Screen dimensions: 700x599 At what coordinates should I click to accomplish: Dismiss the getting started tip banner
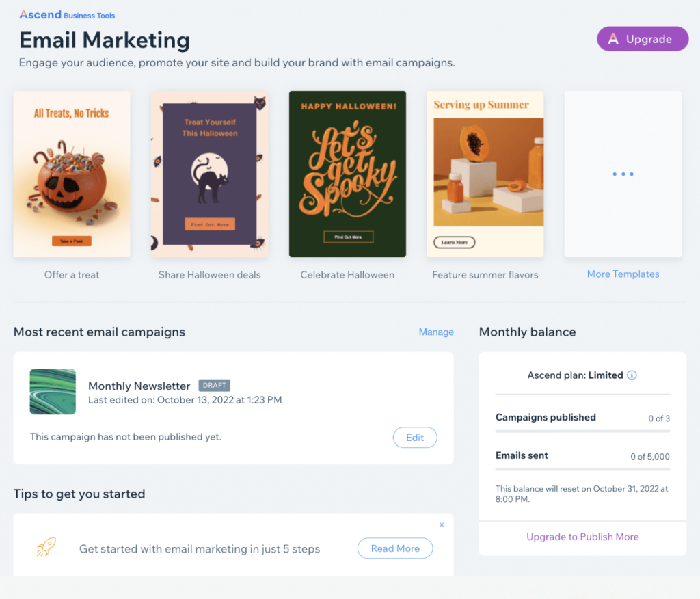[442, 524]
